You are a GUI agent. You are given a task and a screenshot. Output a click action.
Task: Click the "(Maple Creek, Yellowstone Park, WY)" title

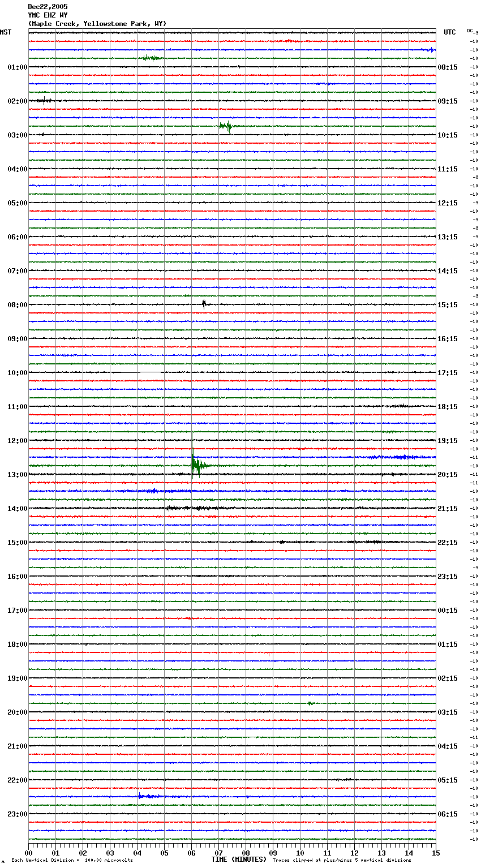97,24
